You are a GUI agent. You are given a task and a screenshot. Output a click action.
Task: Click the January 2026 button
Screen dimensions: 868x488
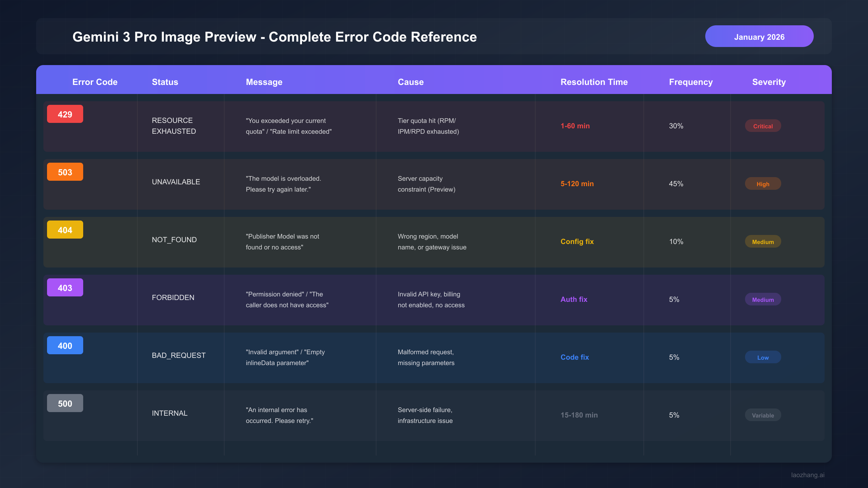tap(759, 37)
